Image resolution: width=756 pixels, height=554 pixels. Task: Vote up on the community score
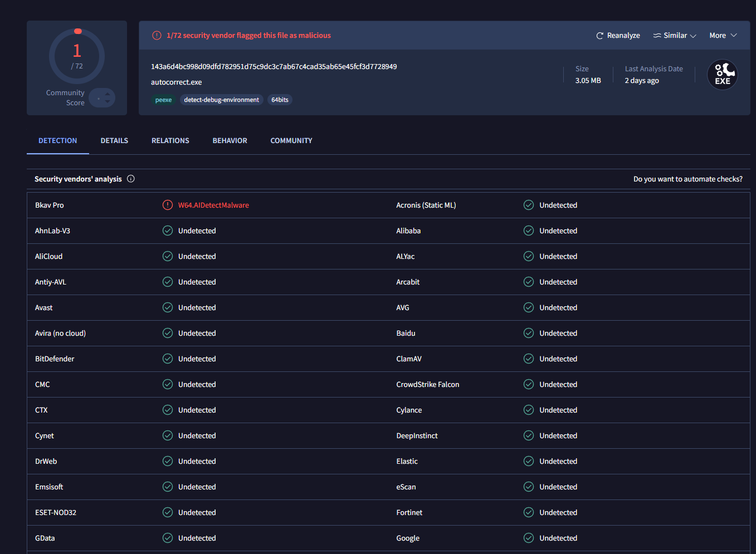[x=108, y=94]
